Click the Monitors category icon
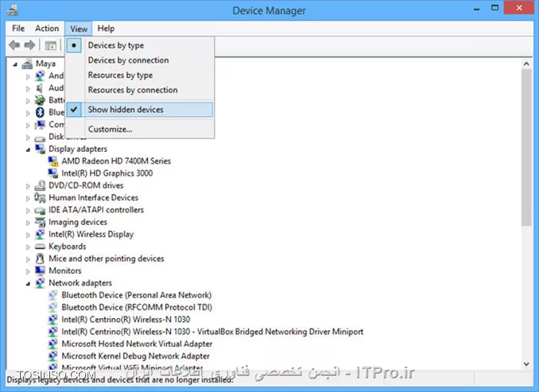539x392 pixels. tap(40, 271)
